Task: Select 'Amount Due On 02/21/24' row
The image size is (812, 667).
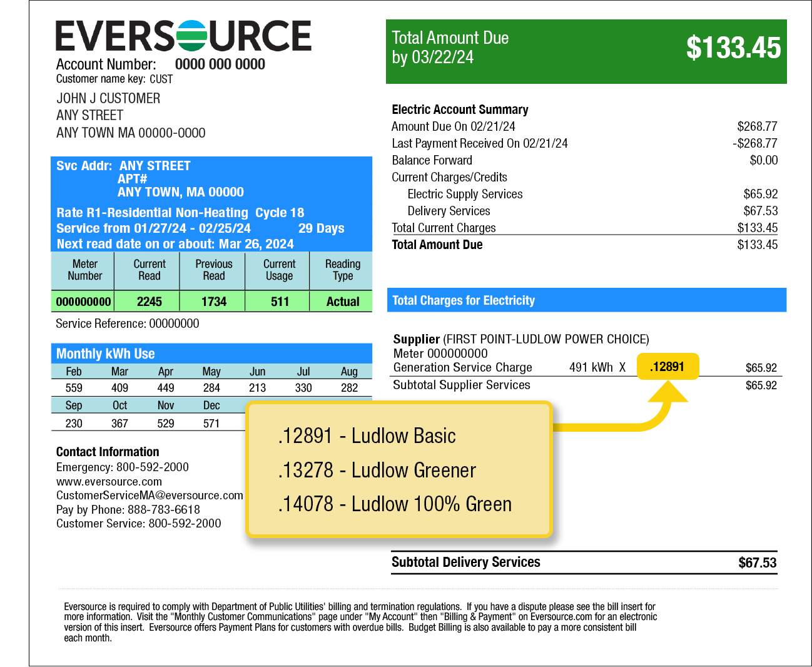Action: point(584,126)
